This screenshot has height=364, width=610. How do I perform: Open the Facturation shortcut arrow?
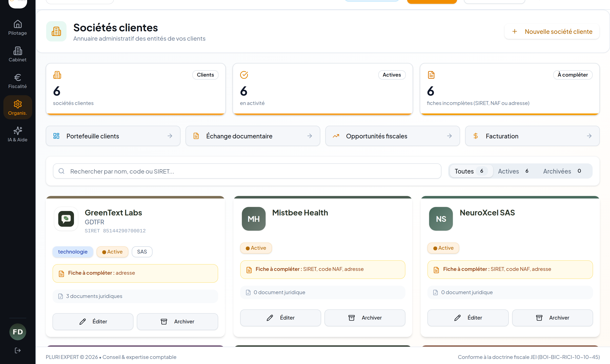[589, 136]
